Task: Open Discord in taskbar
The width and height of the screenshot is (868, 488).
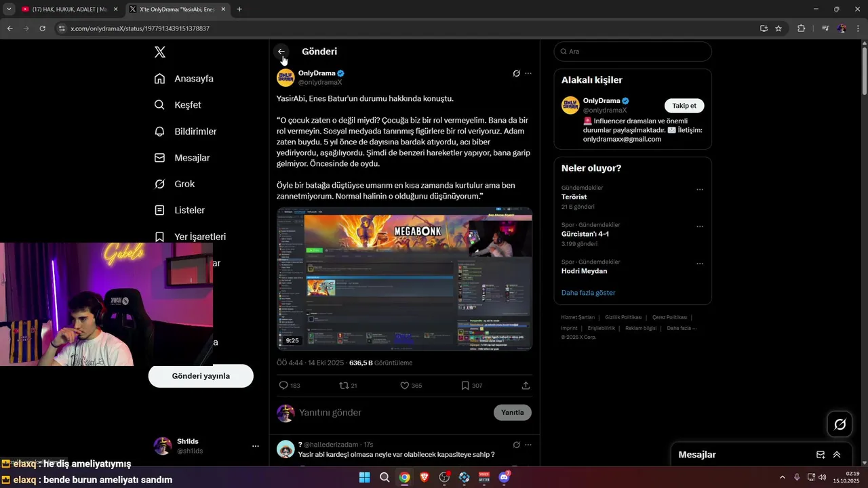Action: tap(505, 477)
